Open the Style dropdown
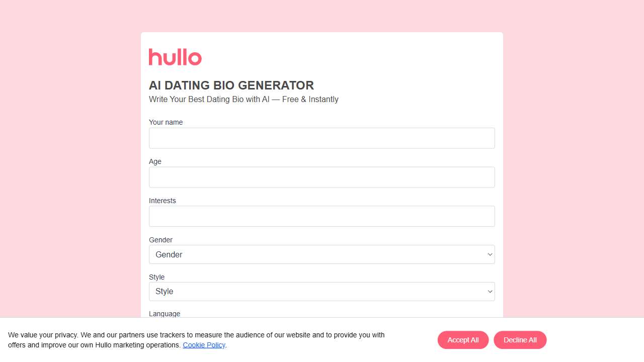Image resolution: width=644 pixels, height=362 pixels. 322,291
